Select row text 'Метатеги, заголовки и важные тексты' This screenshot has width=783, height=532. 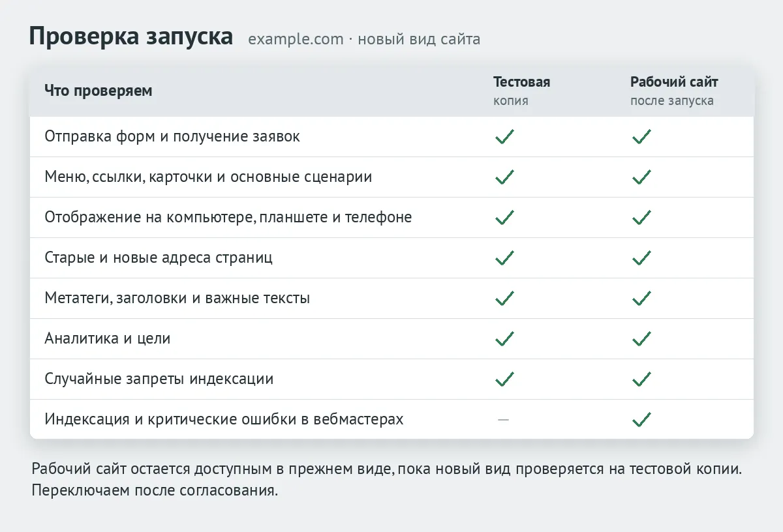(x=177, y=299)
